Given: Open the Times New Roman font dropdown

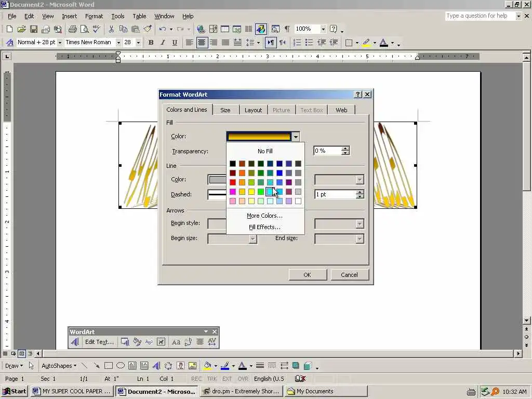Looking at the screenshot, I should (118, 43).
